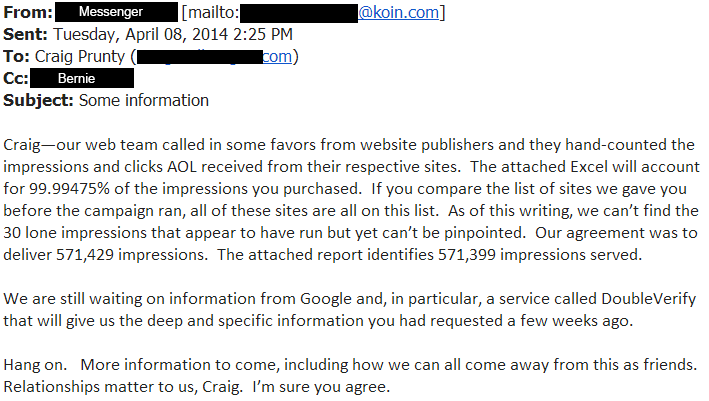The image size is (709, 401).
Task: Click the redacted email box before @koin.com
Action: pyautogui.click(x=299, y=13)
